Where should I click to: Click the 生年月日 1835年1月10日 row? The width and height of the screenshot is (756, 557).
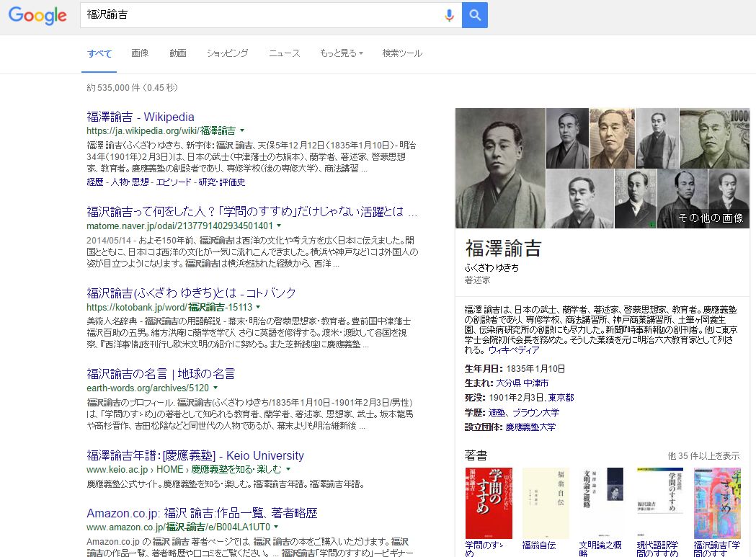[515, 368]
